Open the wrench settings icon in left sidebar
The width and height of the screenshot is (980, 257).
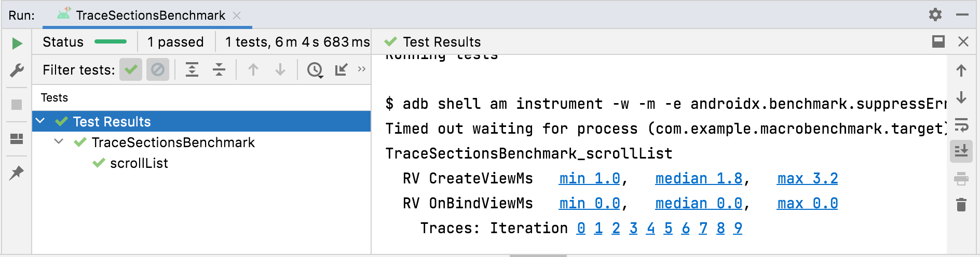[x=17, y=70]
